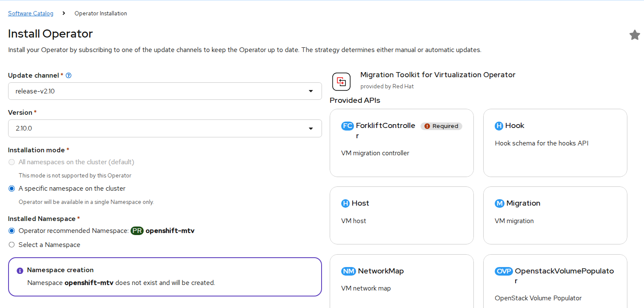Expand the Version 2.10.0 dropdown
644x308 pixels.
pyautogui.click(x=165, y=128)
